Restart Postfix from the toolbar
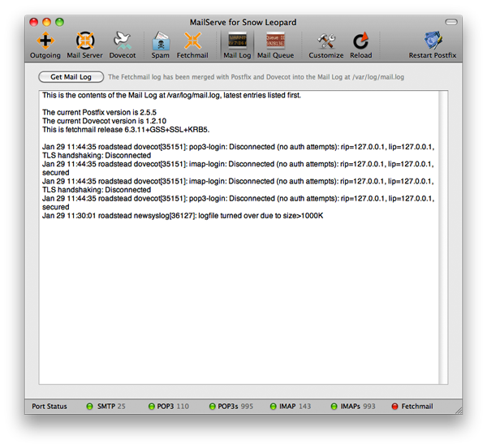 (x=433, y=45)
